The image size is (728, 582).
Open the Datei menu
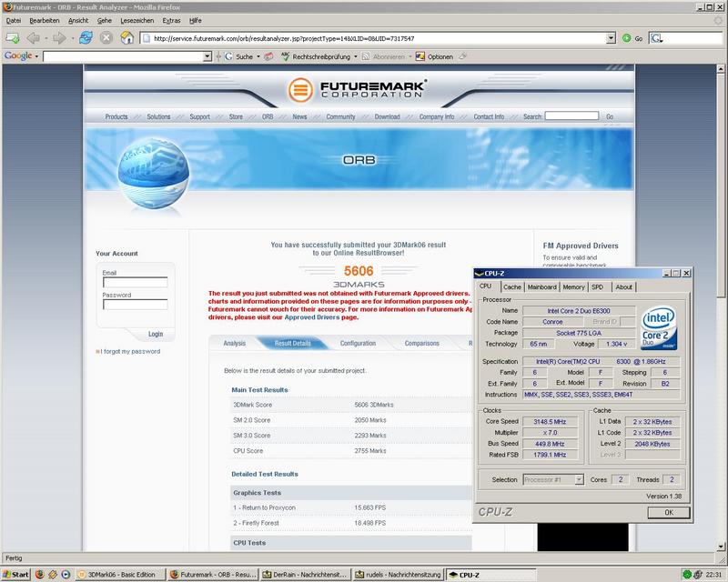click(14, 20)
